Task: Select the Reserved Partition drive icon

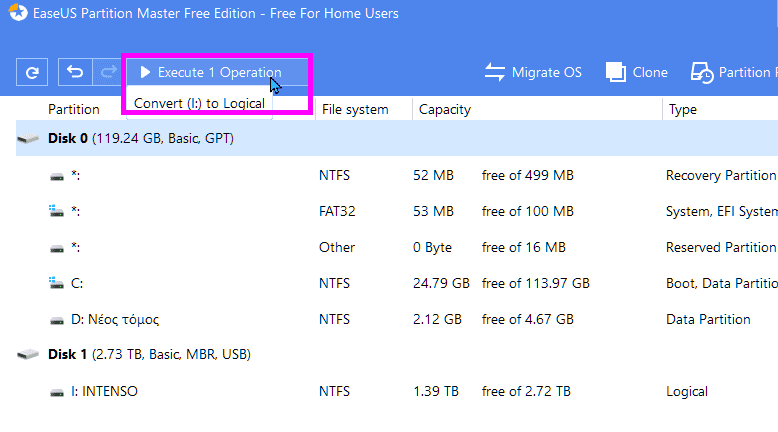Action: coord(57,248)
